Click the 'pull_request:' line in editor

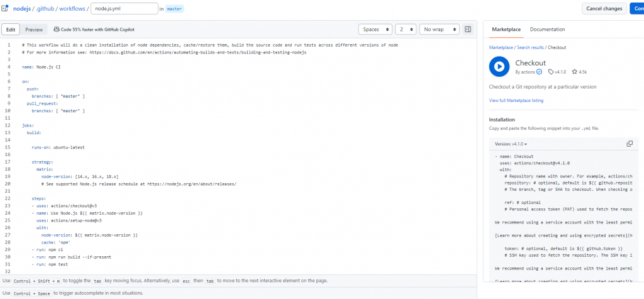[43, 103]
